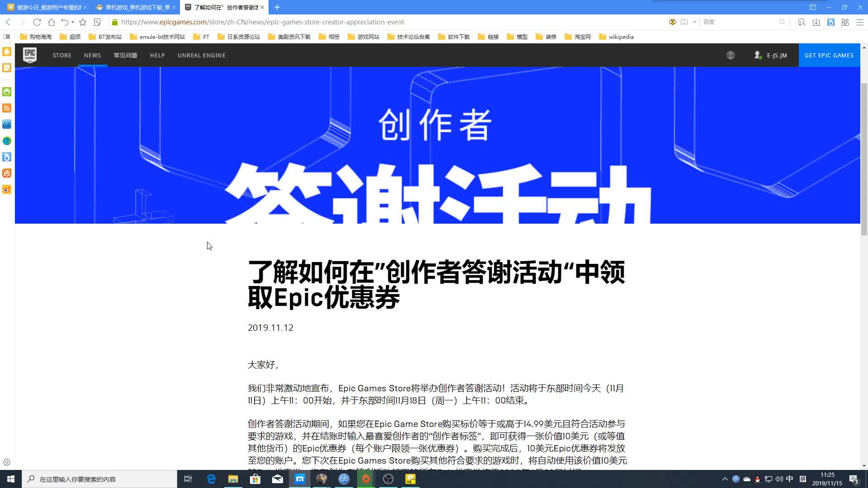Open the sidebar Weibo icon

(7, 189)
